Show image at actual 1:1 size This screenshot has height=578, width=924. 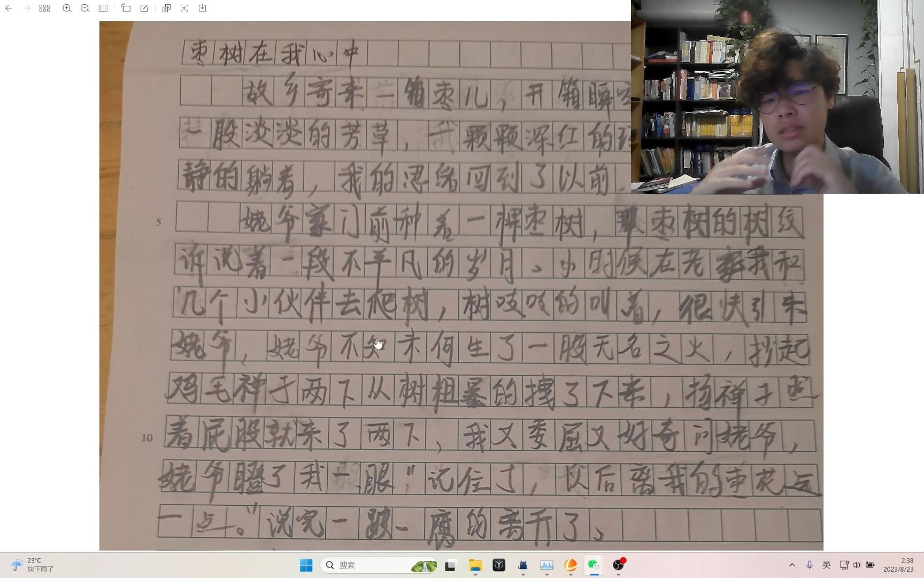tap(103, 8)
